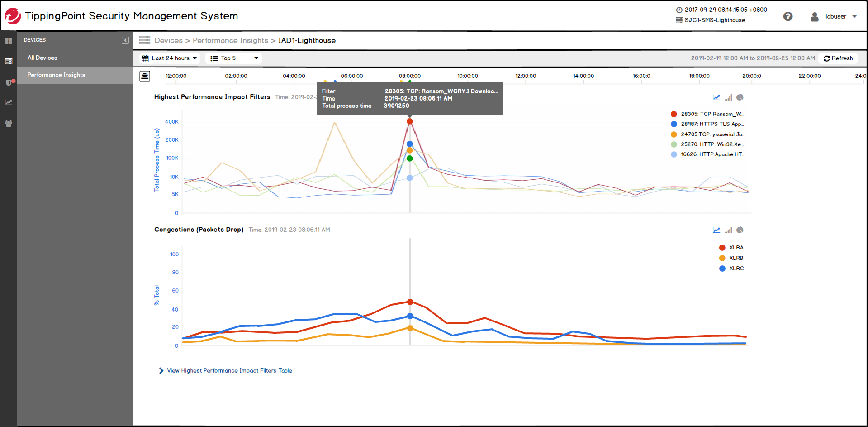Toggle legend 25270: HTTP: Win32.Xe series

coord(707,144)
